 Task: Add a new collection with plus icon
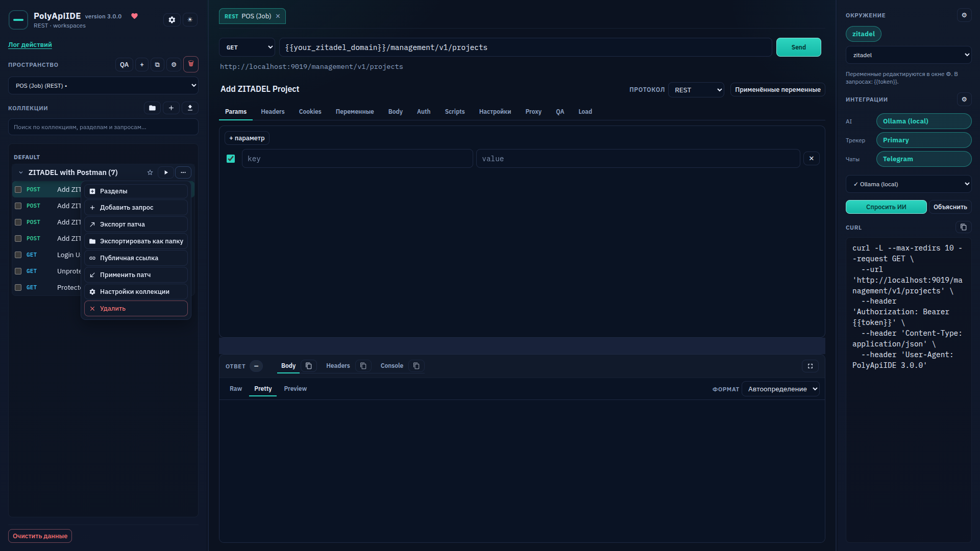[x=171, y=108]
